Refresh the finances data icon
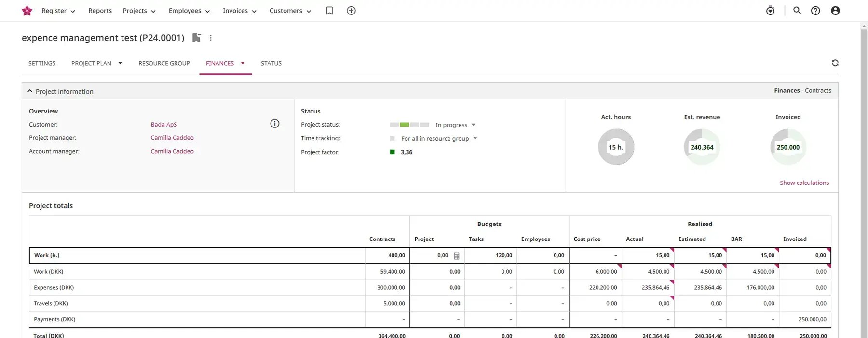868x338 pixels. click(x=835, y=63)
